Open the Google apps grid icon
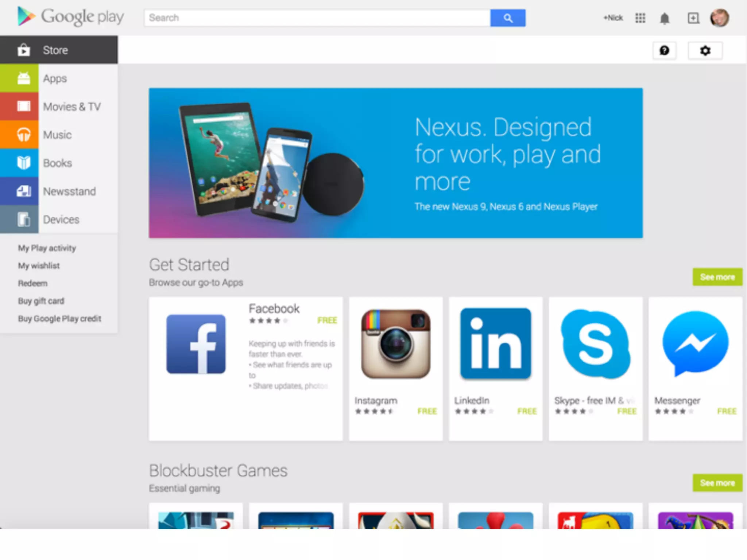The image size is (747, 560). click(640, 18)
